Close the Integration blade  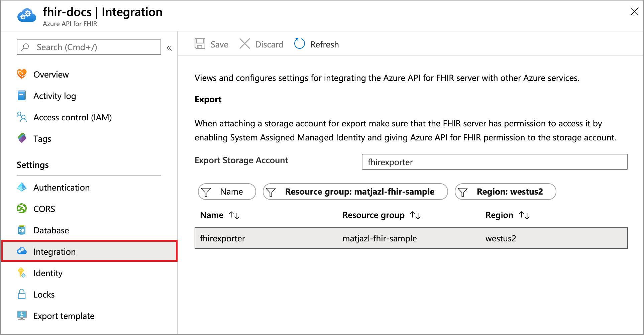click(x=634, y=12)
